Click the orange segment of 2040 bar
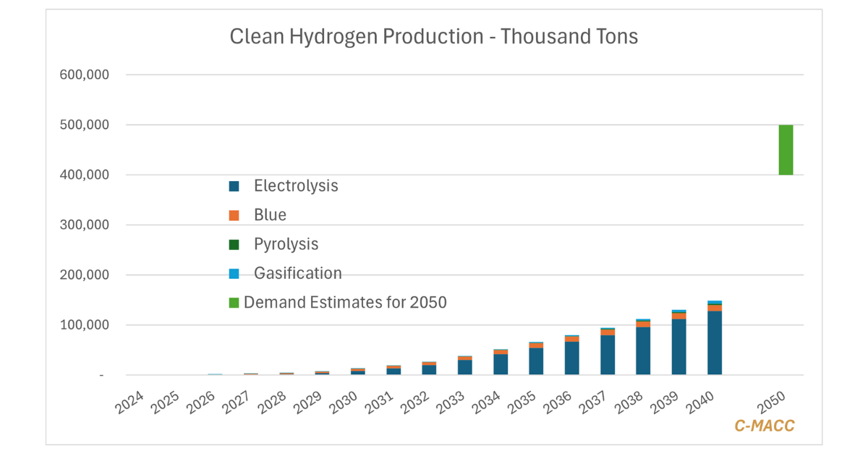 point(715,308)
